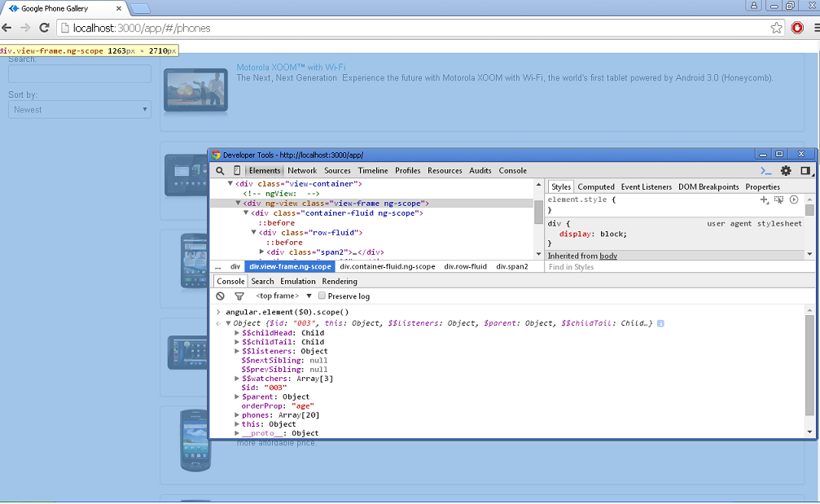Image resolution: width=820 pixels, height=504 pixels.
Task: Expand the $$listeners property
Action: (x=237, y=352)
